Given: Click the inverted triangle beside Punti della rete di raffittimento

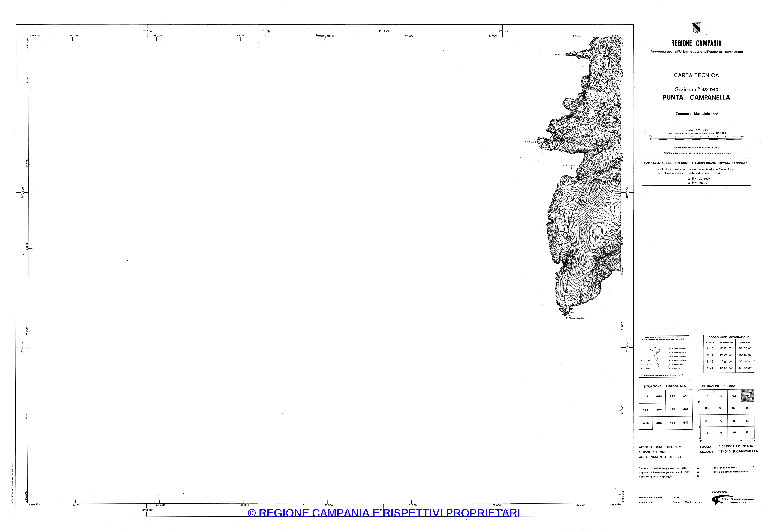Looking at the screenshot, I should tap(753, 472).
